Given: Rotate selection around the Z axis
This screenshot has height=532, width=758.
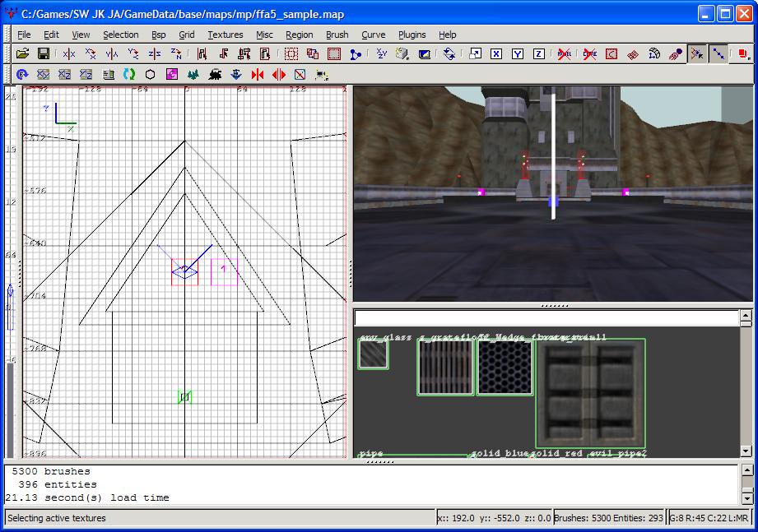Looking at the screenshot, I should 175,53.
